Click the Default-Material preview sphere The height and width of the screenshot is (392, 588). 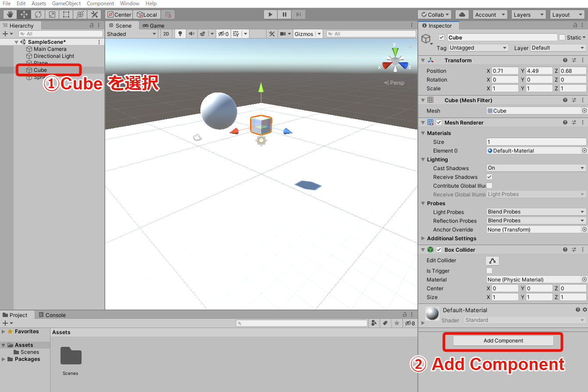(x=432, y=314)
